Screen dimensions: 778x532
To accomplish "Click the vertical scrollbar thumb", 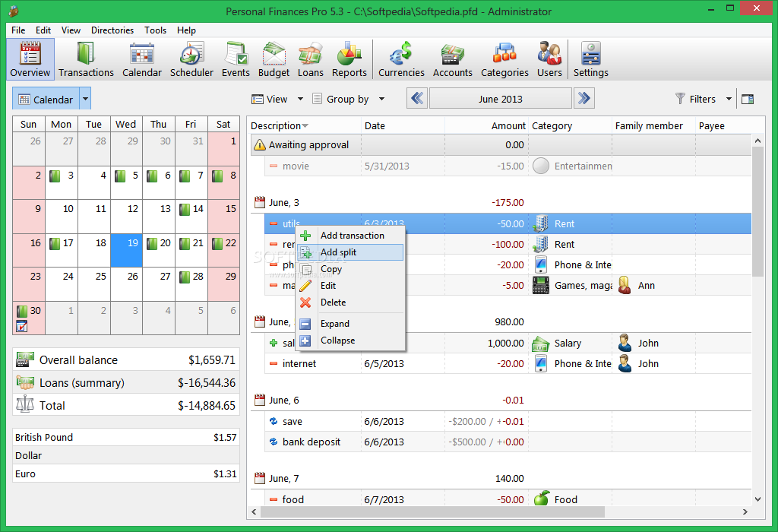I will click(757, 211).
